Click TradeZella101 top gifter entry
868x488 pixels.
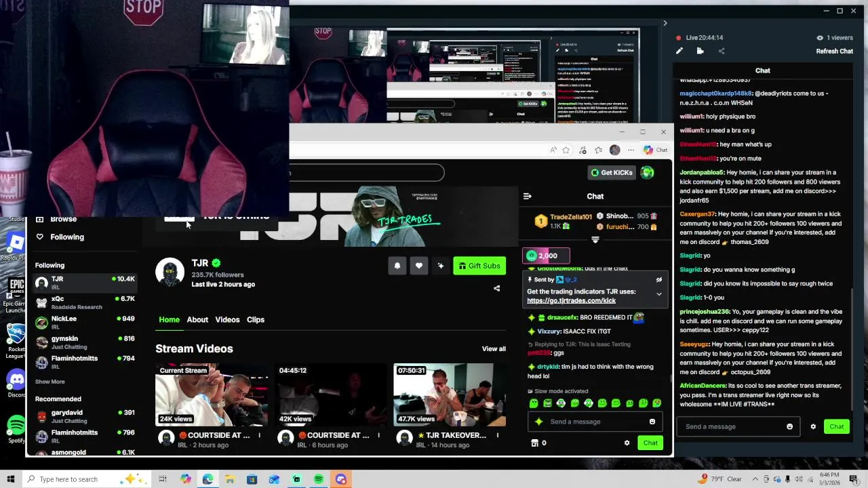tap(564, 221)
